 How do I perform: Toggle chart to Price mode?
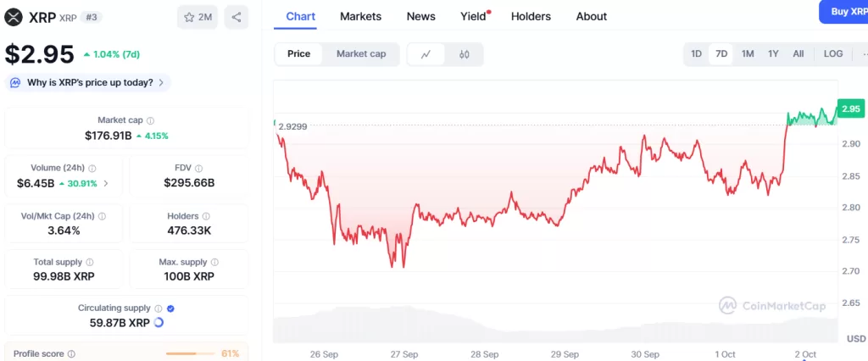[298, 54]
